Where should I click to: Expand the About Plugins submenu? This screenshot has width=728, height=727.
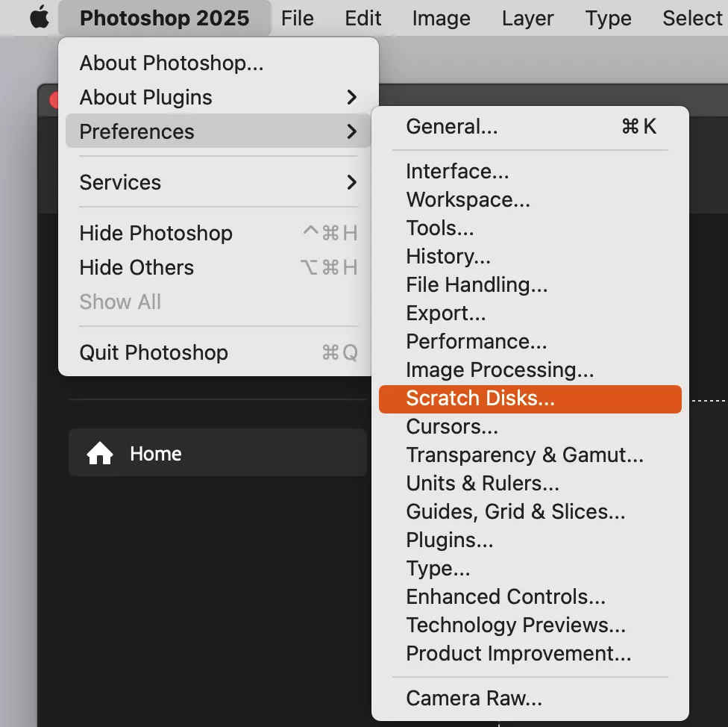[219, 97]
